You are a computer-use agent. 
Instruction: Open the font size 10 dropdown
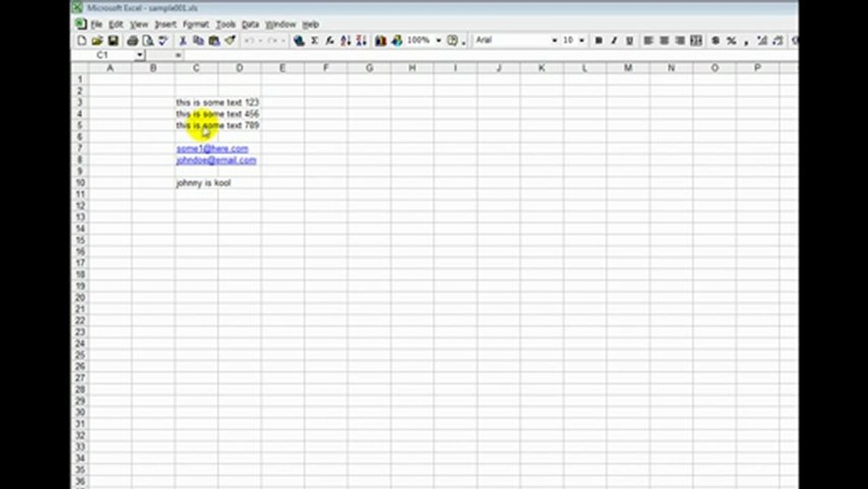tap(582, 41)
